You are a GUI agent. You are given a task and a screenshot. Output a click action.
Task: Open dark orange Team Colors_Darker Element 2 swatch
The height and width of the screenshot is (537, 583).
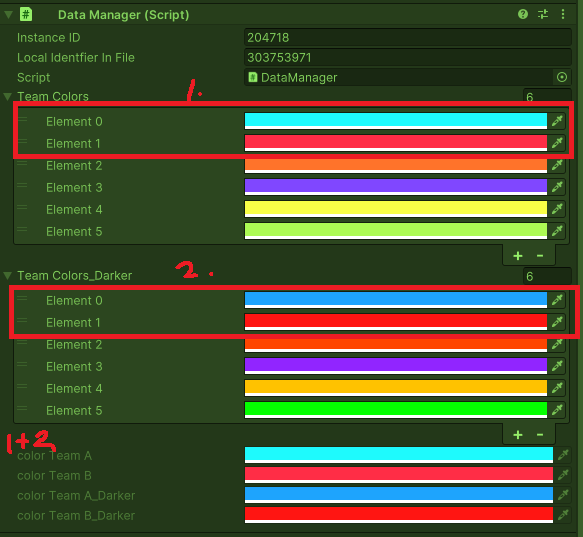pos(396,345)
